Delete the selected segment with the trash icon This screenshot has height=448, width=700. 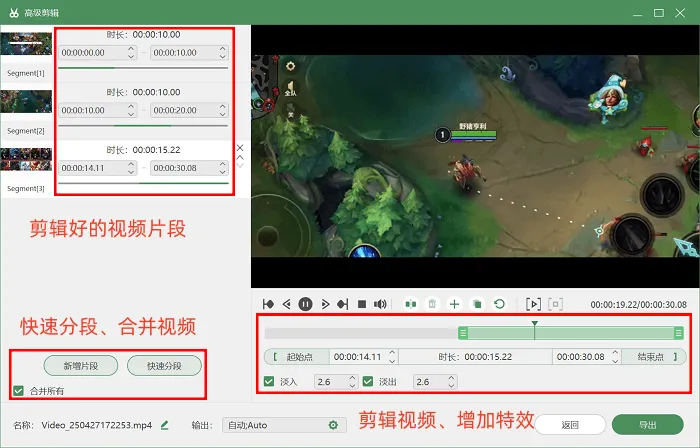(x=432, y=304)
